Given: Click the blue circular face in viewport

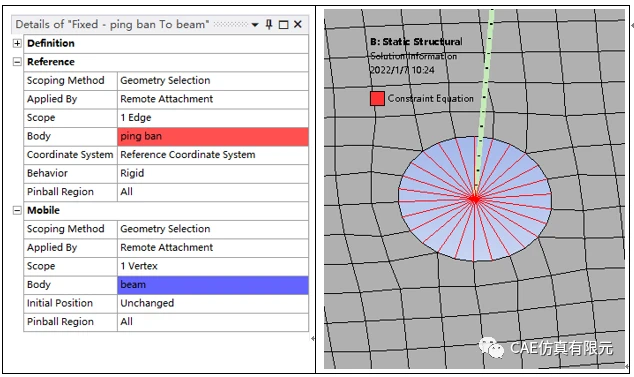Looking at the screenshot, I should tap(475, 199).
